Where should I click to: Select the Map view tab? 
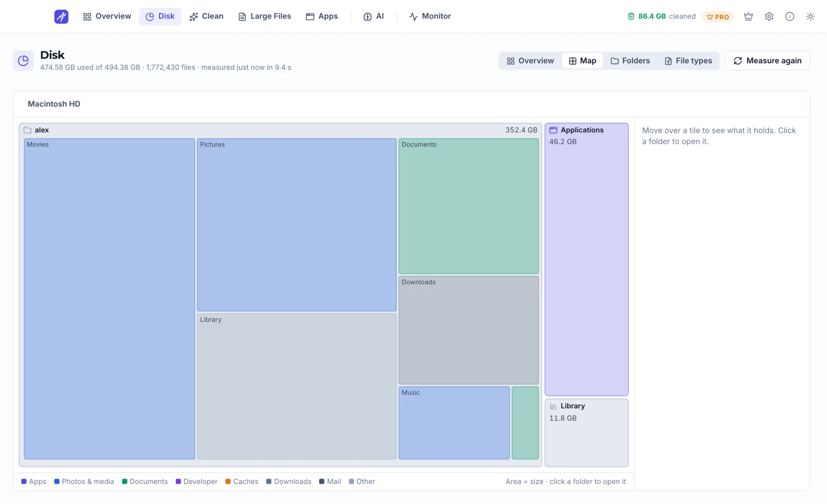pos(582,61)
